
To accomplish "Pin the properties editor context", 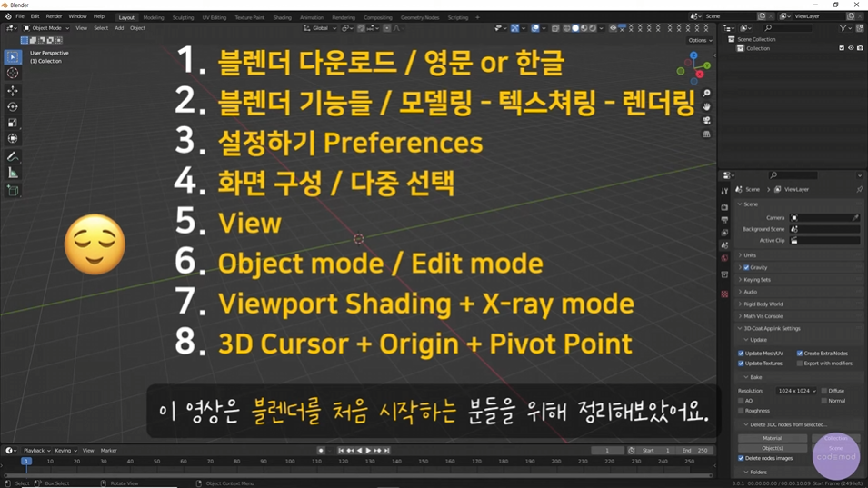I will [860, 189].
